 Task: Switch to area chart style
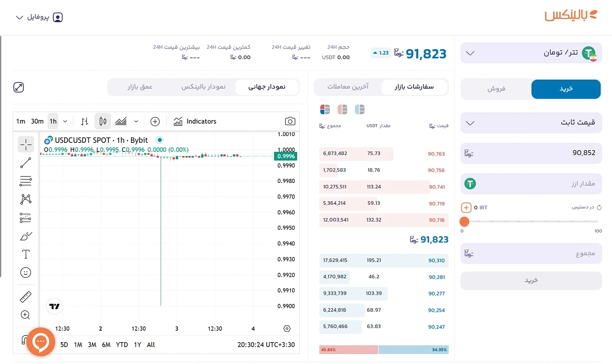tap(121, 121)
